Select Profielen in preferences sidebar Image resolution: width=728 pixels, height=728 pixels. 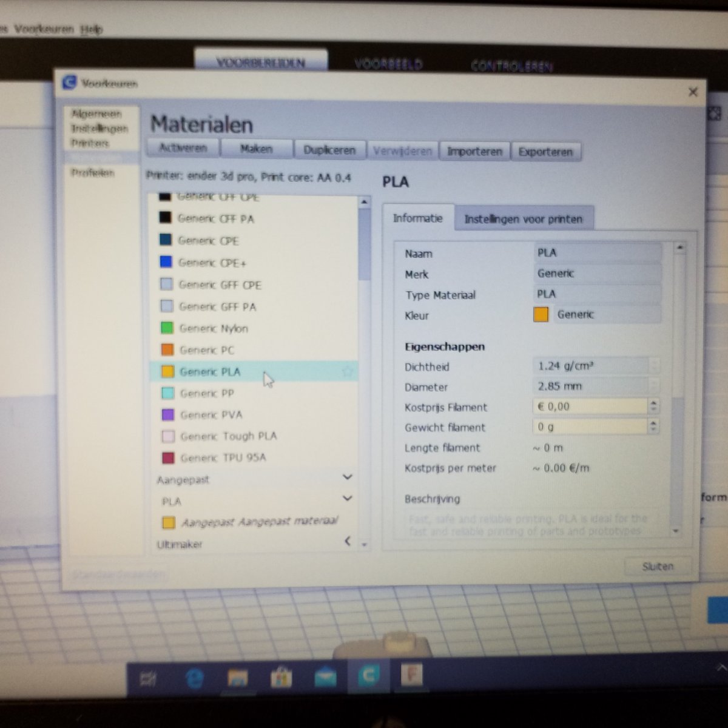pyautogui.click(x=92, y=173)
